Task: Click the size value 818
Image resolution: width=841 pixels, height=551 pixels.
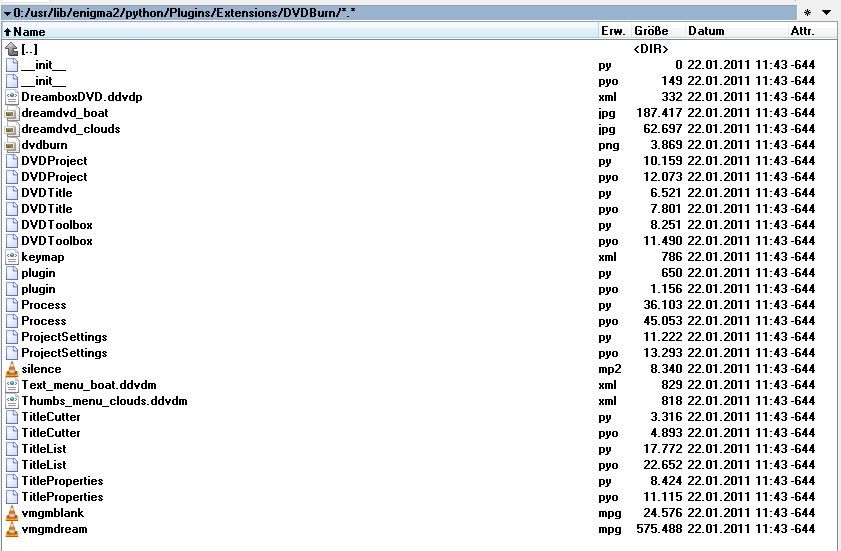Action: click(672, 401)
